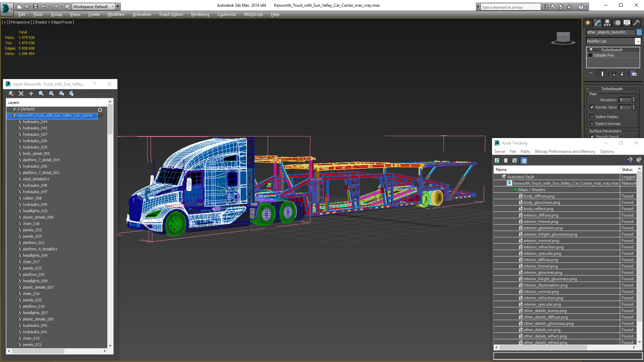Viewport: 644px width, 362px height.
Task: Click the Iterations spinner arrows
Action: click(x=634, y=100)
